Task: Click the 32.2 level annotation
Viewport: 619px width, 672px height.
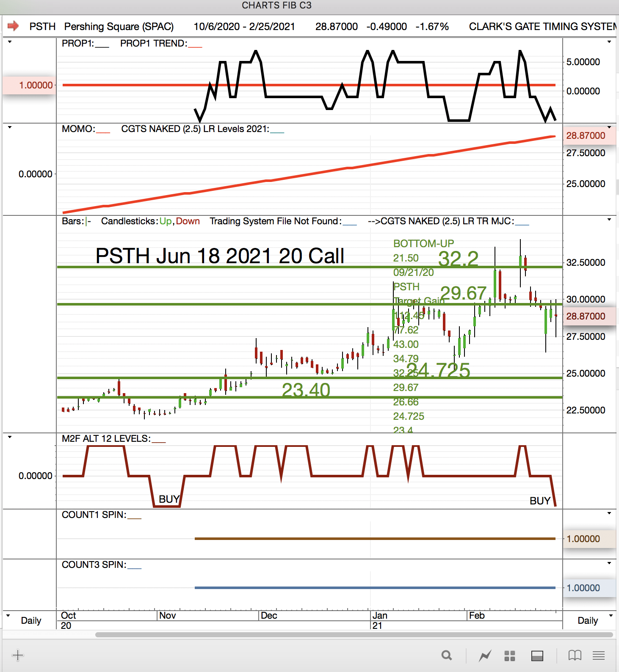Action: (458, 259)
